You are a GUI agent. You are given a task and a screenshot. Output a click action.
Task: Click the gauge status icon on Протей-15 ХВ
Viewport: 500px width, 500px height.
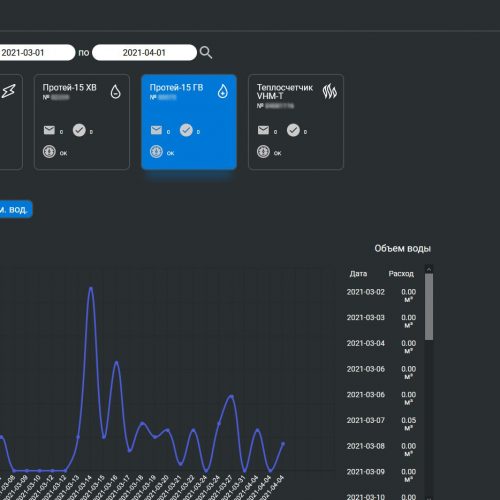49,152
